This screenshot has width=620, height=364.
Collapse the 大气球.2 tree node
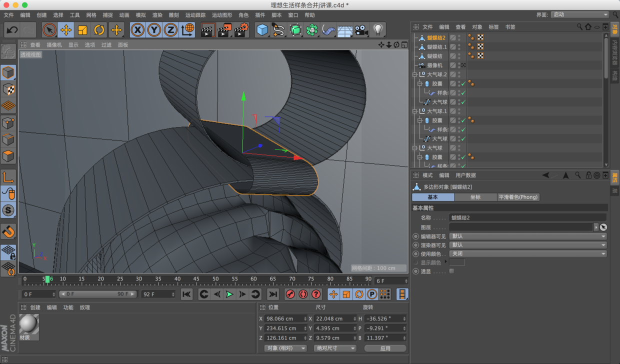pyautogui.click(x=414, y=74)
